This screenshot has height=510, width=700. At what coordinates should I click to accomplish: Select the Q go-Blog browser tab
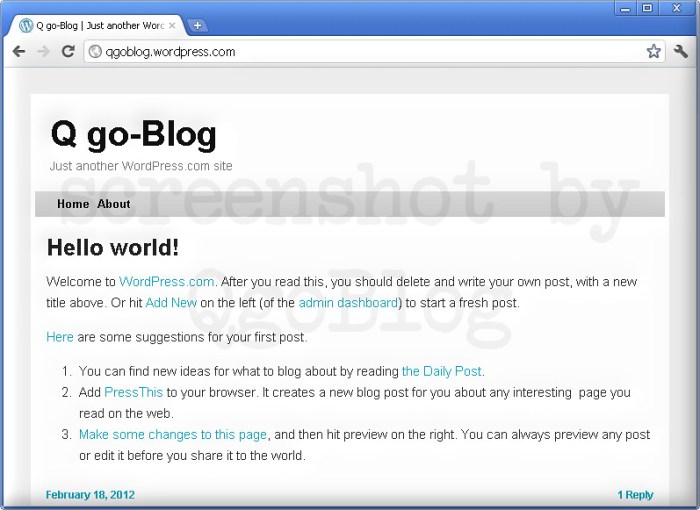[x=95, y=25]
